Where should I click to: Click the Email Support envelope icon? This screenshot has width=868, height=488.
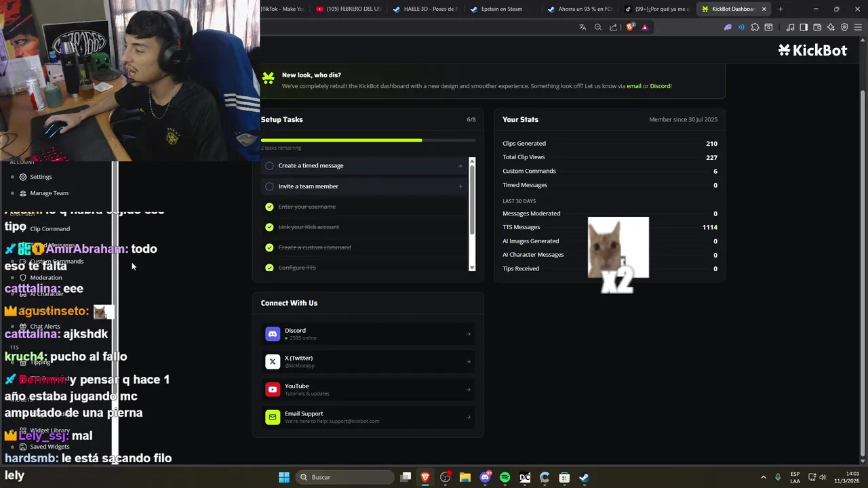(x=273, y=417)
